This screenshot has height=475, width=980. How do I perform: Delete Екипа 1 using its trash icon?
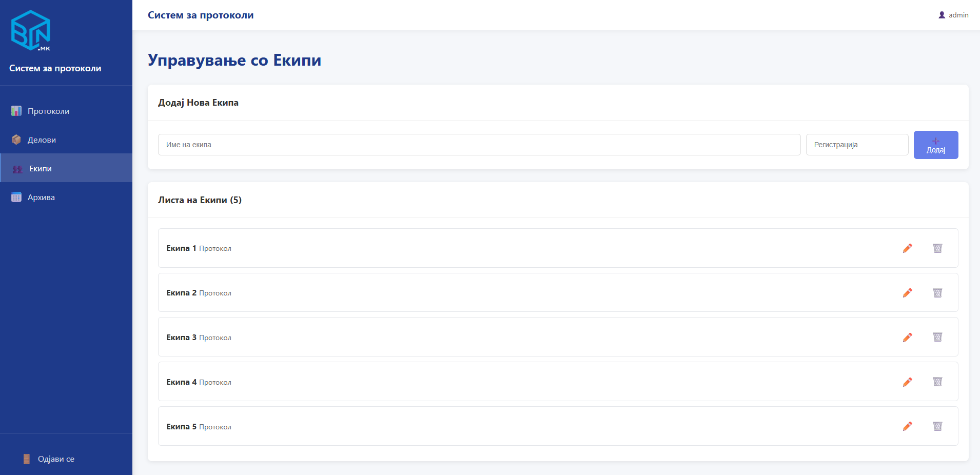937,248
